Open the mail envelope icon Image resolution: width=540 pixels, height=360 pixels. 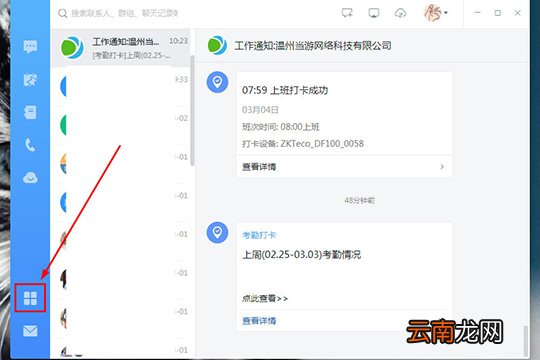coord(30,331)
